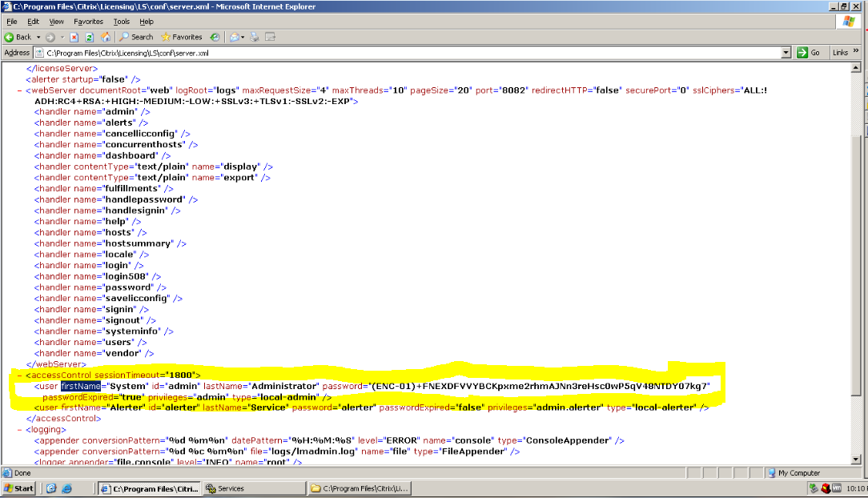Collapse the logging XML node
Screen dimensions: 868x498
[20, 430]
